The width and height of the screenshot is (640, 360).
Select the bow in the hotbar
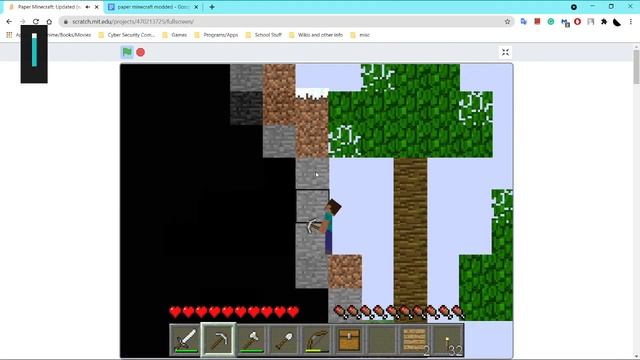(x=317, y=340)
